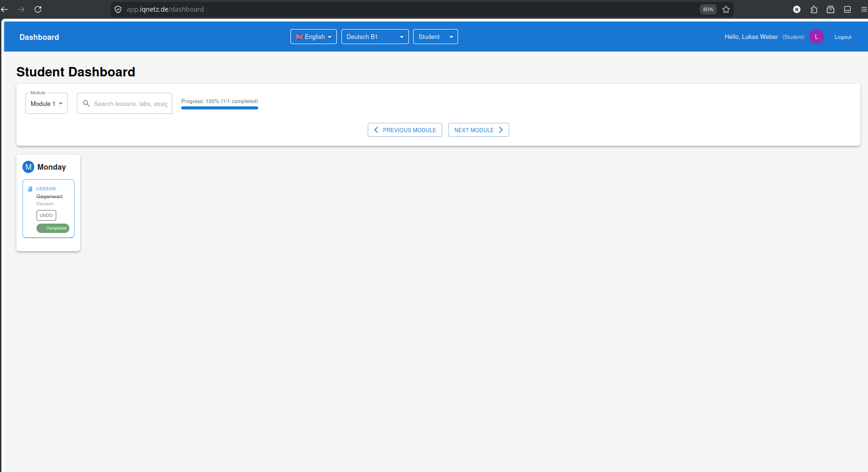Click the site security shield icon

[x=118, y=9]
